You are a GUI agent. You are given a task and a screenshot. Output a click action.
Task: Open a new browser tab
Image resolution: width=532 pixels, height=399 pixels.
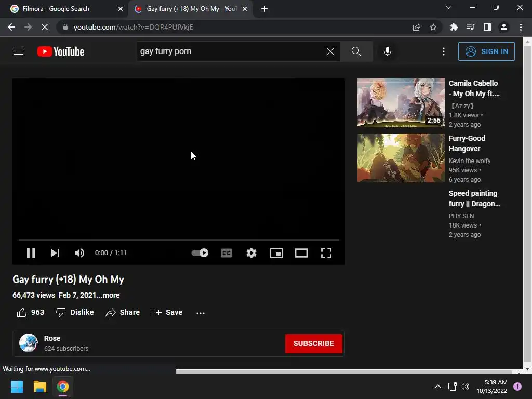pyautogui.click(x=264, y=9)
